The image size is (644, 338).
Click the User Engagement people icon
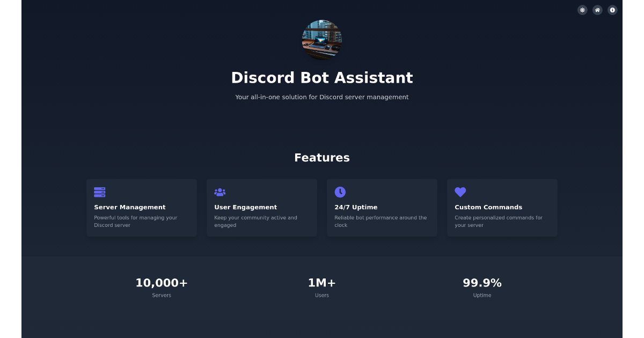point(219,192)
